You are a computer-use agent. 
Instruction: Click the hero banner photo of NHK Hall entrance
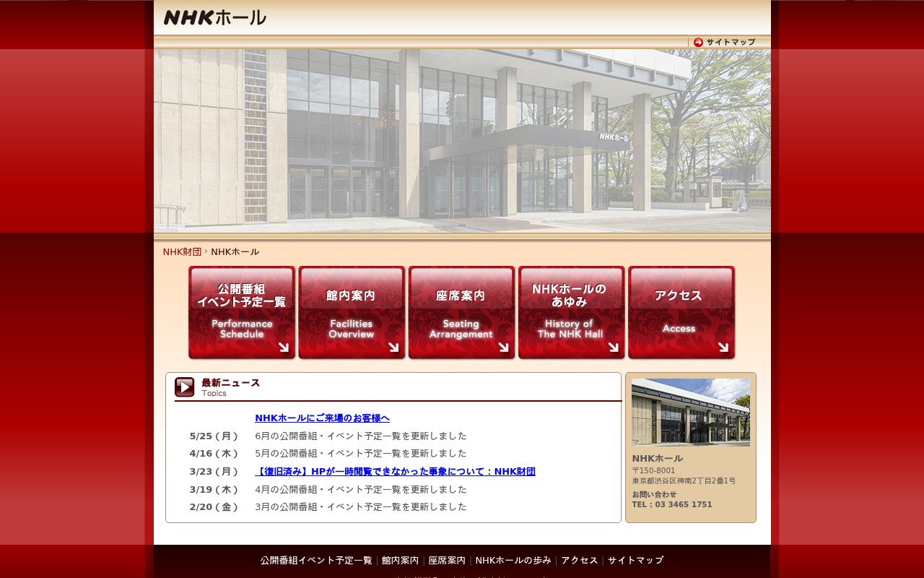(x=462, y=141)
